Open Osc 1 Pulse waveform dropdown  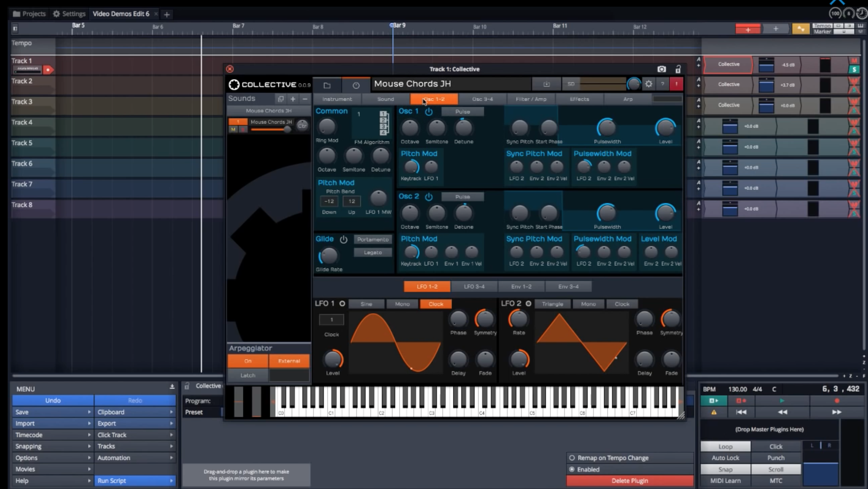(x=463, y=111)
